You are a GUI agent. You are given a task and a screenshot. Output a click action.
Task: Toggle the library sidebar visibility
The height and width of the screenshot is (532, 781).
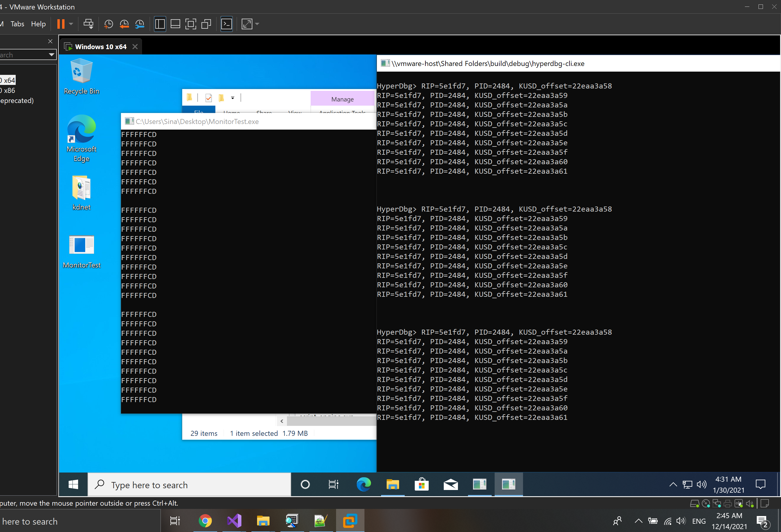160,24
